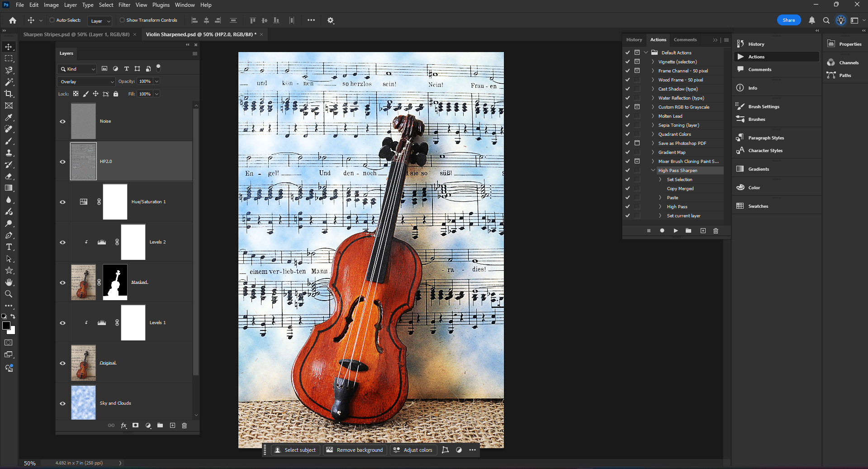Enable the Auto-Select checkbox

pos(52,20)
